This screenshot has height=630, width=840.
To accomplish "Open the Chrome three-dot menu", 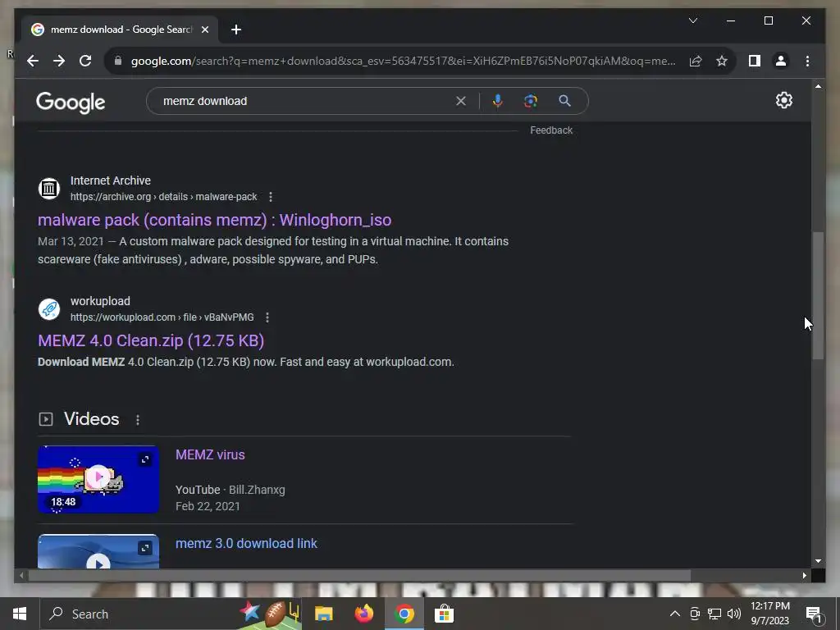I will pyautogui.click(x=807, y=61).
